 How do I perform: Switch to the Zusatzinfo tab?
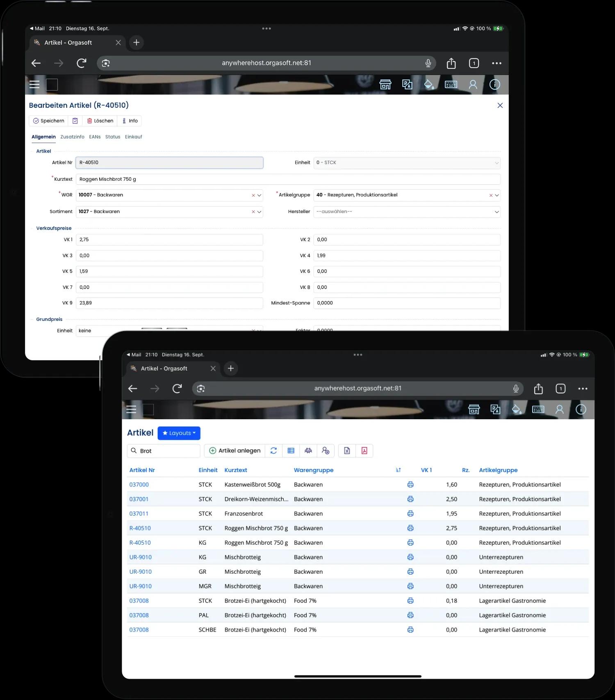tap(72, 137)
